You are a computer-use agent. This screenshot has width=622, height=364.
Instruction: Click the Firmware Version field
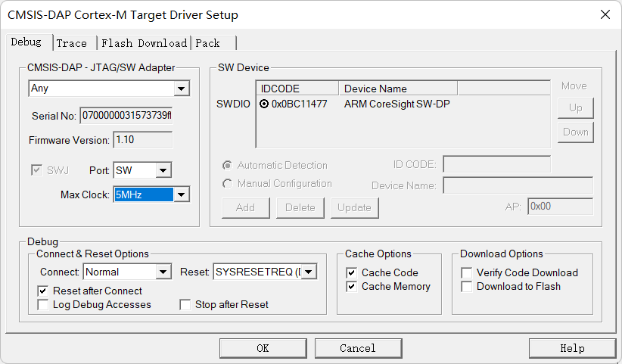143,139
